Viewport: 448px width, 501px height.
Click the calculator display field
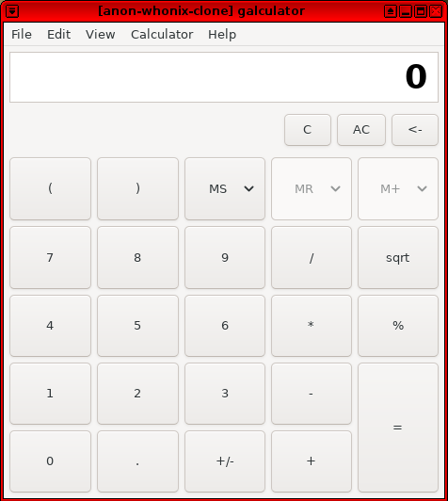coord(224,77)
